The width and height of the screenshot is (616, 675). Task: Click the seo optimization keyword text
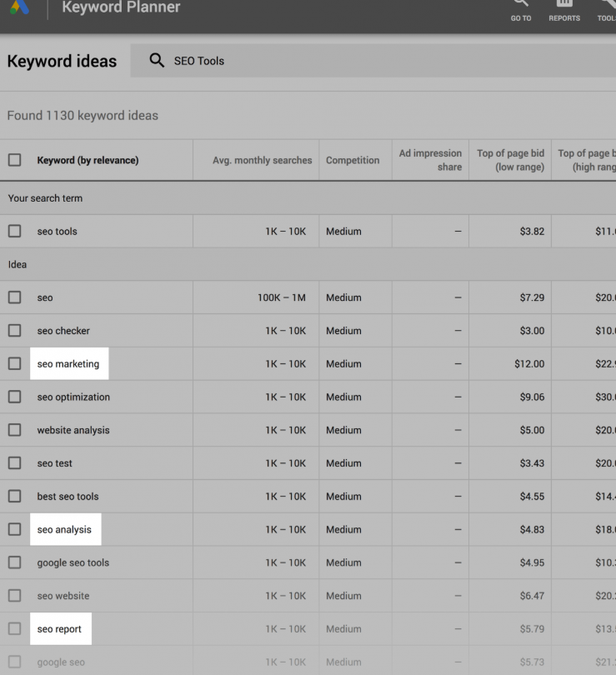[x=73, y=397]
